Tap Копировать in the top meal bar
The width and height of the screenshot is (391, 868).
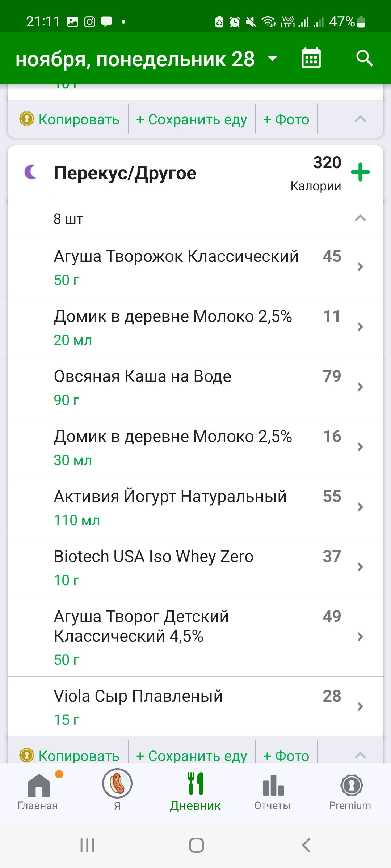[x=70, y=119]
